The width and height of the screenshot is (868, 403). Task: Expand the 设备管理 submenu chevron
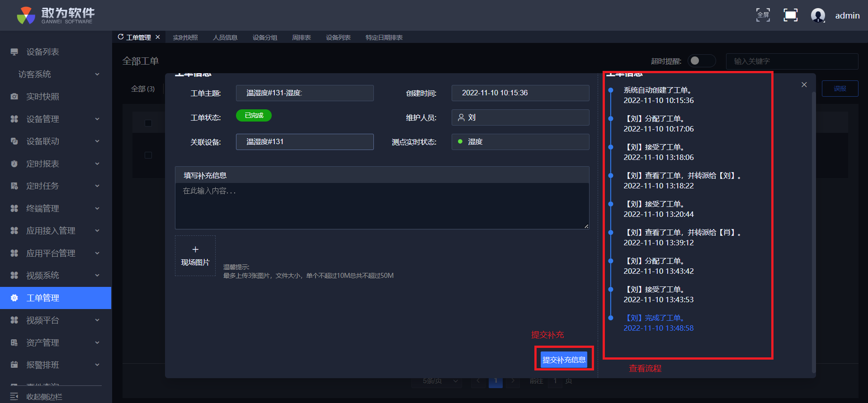[x=97, y=119]
